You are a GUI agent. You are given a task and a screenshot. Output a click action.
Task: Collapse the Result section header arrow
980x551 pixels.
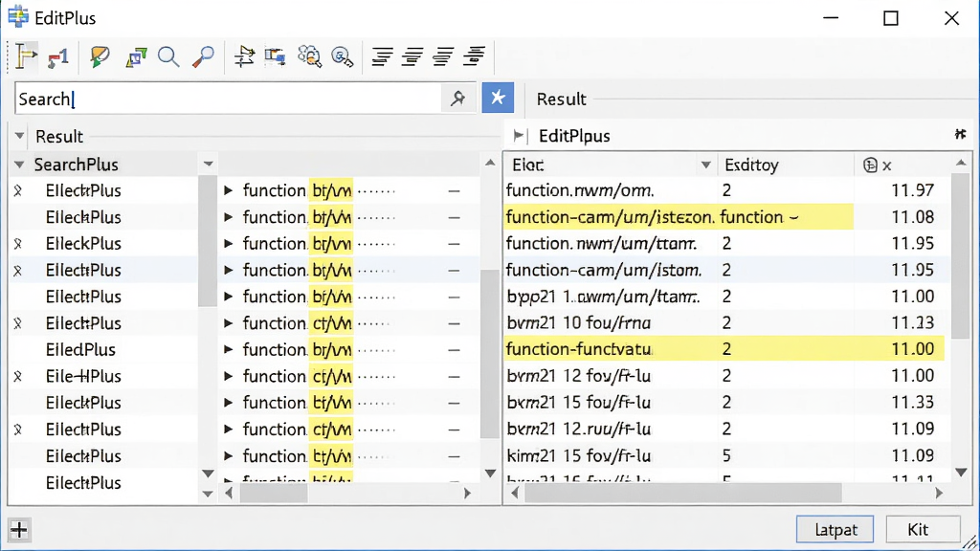pyautogui.click(x=19, y=136)
